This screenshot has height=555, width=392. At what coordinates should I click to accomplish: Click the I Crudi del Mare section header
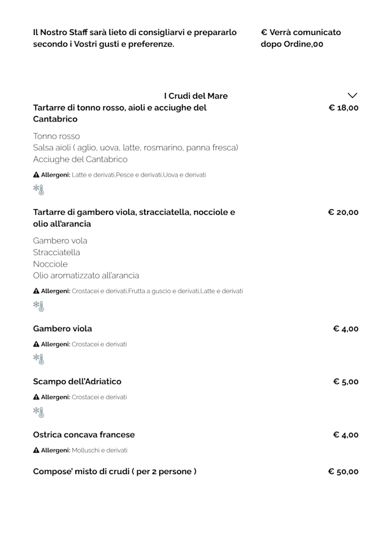click(195, 96)
